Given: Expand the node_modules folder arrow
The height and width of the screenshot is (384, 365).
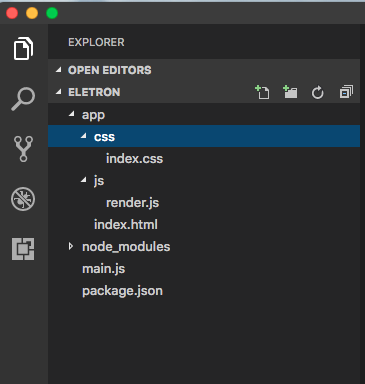Looking at the screenshot, I should (71, 246).
